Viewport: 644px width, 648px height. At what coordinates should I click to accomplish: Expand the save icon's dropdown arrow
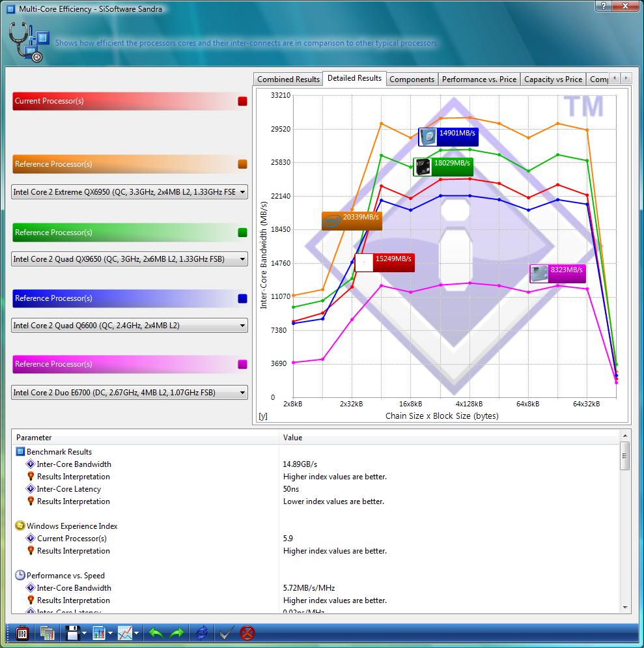pyautogui.click(x=84, y=633)
